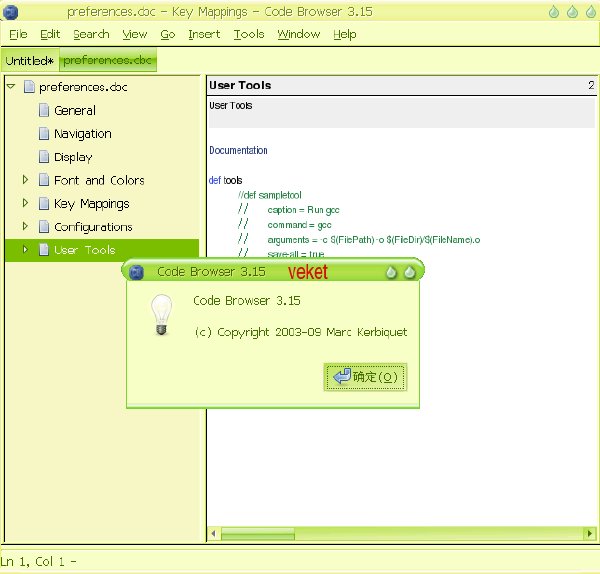Switch to the preferences.cbc tab
The width and height of the screenshot is (600, 574).
pos(108,60)
